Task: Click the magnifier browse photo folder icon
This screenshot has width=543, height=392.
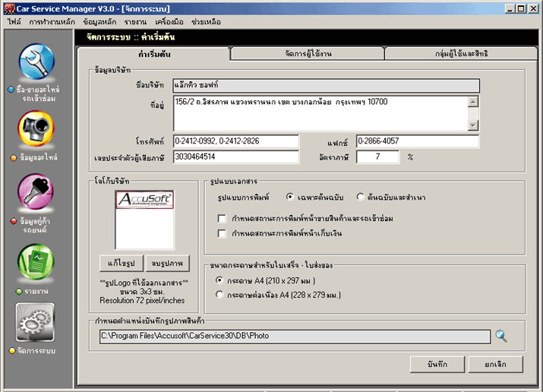Action: point(500,336)
